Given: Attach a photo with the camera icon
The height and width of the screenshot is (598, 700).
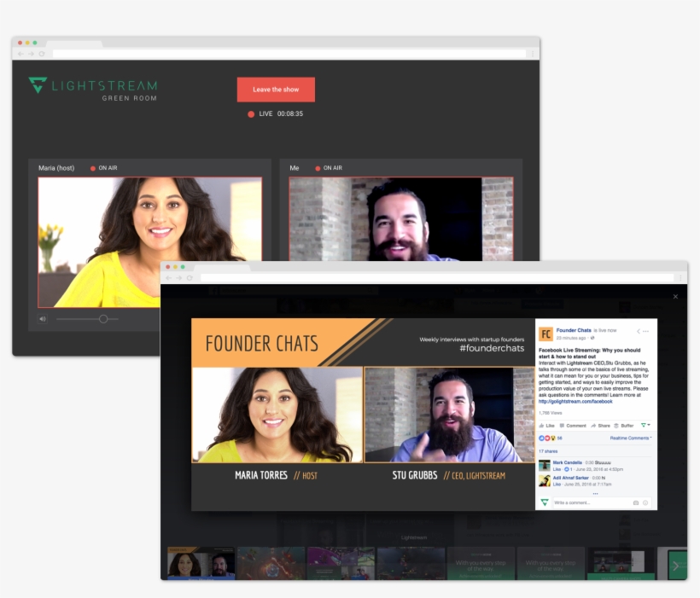Looking at the screenshot, I should tap(636, 503).
